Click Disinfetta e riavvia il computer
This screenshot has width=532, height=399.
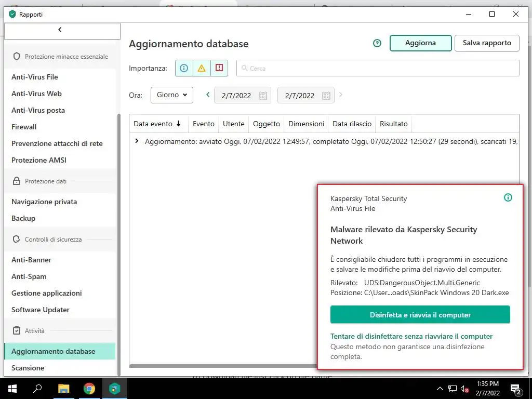pyautogui.click(x=420, y=315)
